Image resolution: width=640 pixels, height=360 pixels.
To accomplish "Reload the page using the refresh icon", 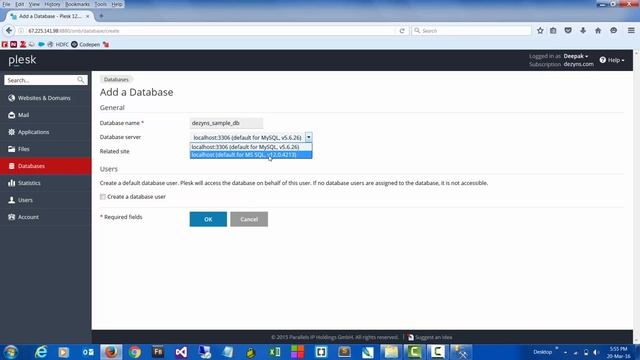I will click(402, 31).
